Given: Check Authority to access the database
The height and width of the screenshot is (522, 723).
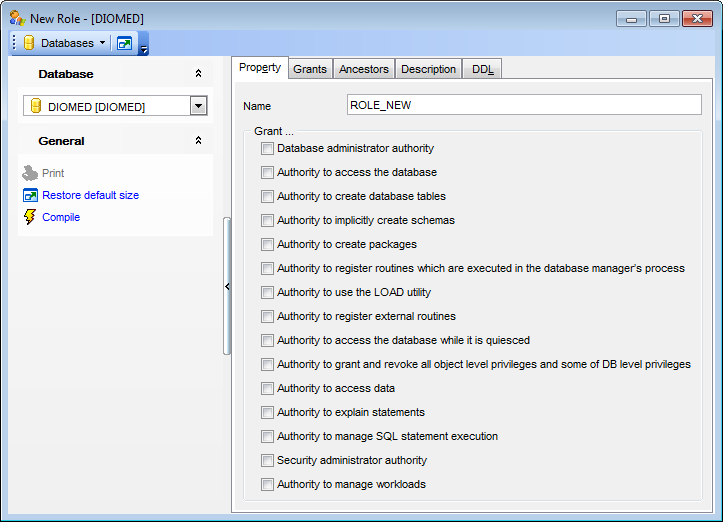Looking at the screenshot, I should (x=267, y=172).
